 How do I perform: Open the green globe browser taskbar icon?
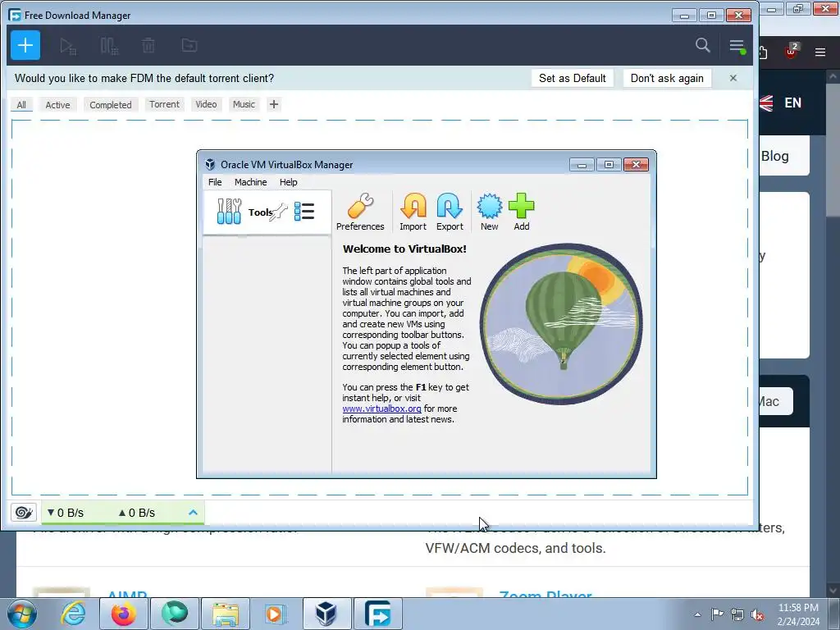[175, 614]
